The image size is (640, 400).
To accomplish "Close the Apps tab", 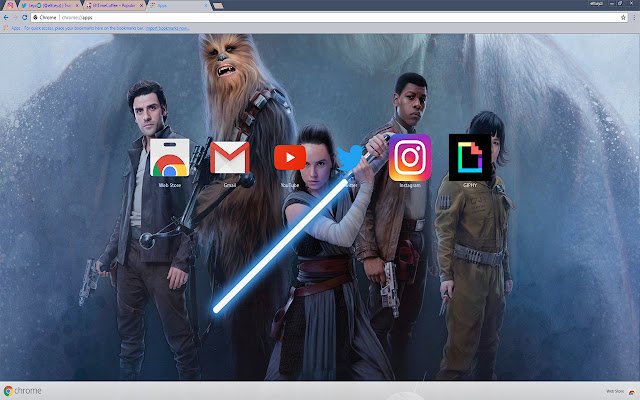I will [206, 6].
